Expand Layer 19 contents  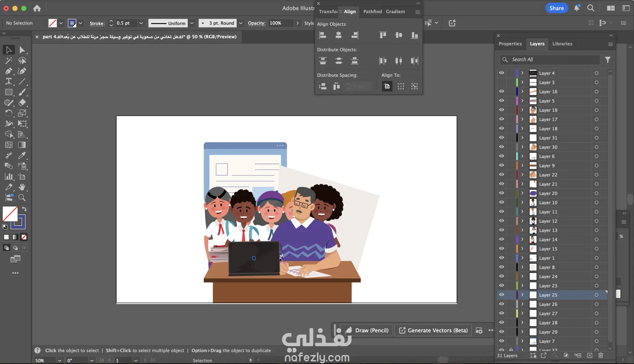pyautogui.click(x=522, y=110)
